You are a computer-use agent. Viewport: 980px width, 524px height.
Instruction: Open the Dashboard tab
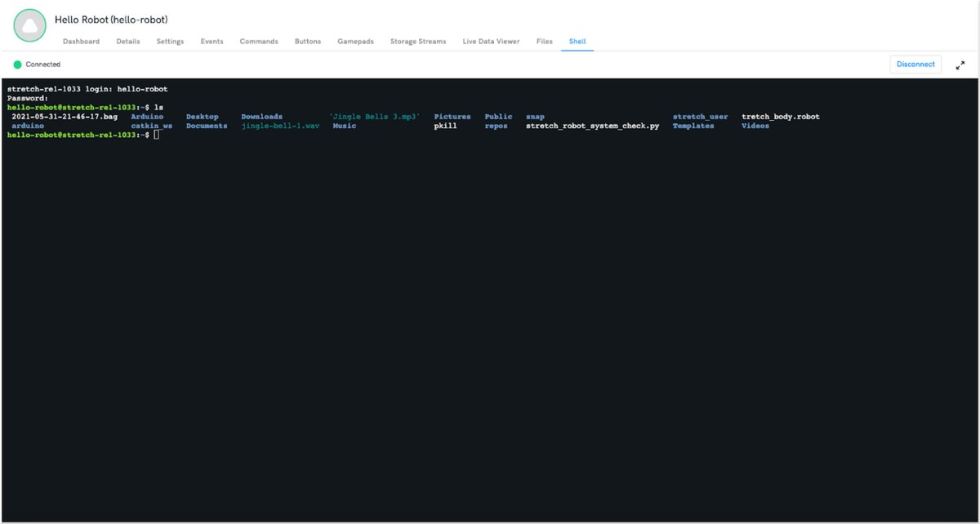coord(81,42)
